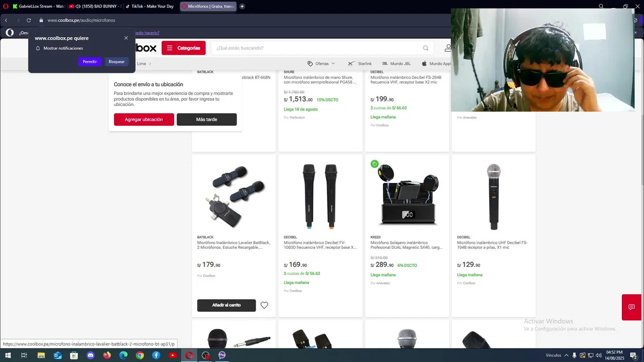Screen dimensions: 644x362
Task: Open Shure PGA58 microphone title
Action: point(320,80)
